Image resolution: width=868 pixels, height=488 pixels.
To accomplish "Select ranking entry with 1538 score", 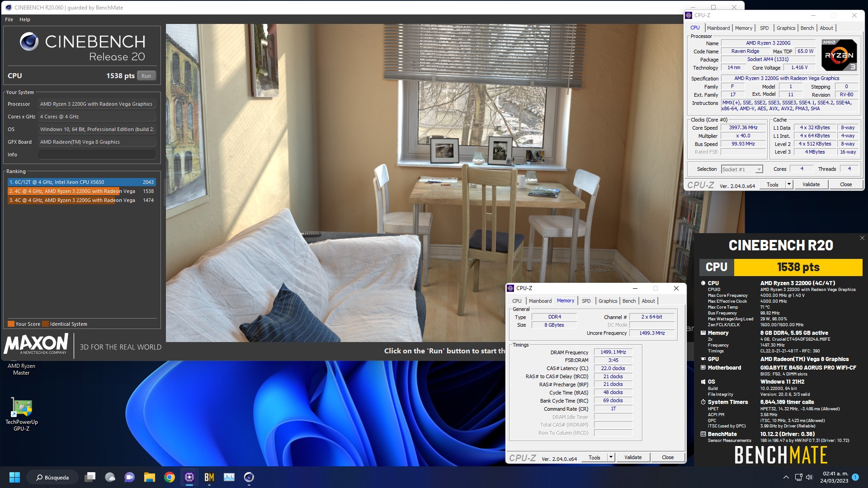I will 81,191.
